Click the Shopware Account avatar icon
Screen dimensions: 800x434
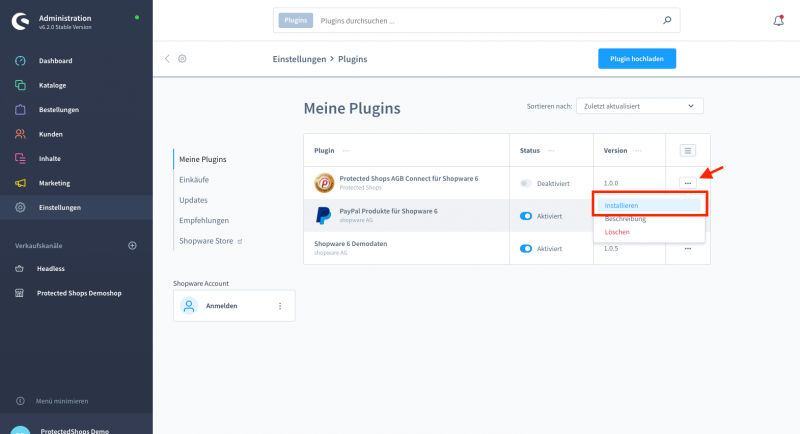click(x=189, y=306)
